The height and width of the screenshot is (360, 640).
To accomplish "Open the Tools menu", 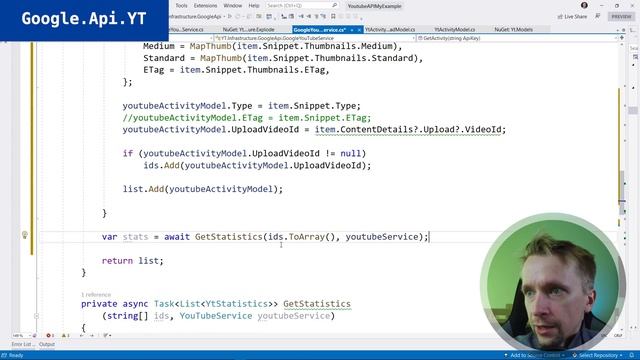I will click(181, 6).
